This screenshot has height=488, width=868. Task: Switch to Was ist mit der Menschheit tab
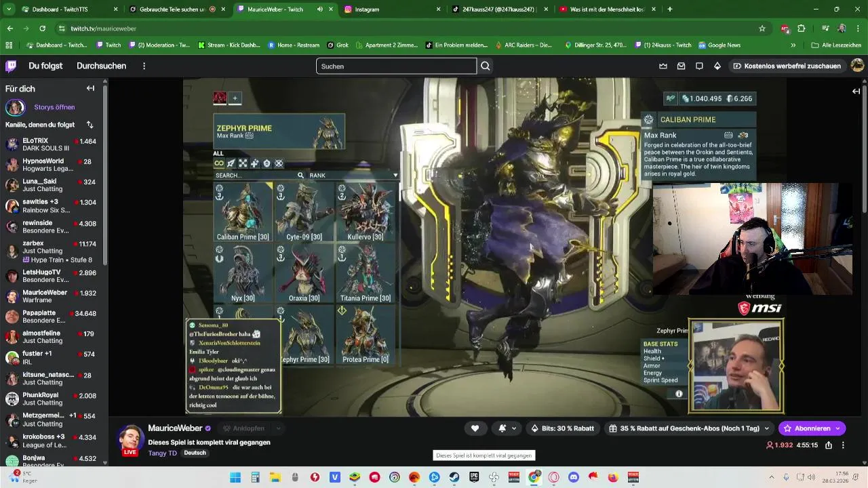pos(608,9)
